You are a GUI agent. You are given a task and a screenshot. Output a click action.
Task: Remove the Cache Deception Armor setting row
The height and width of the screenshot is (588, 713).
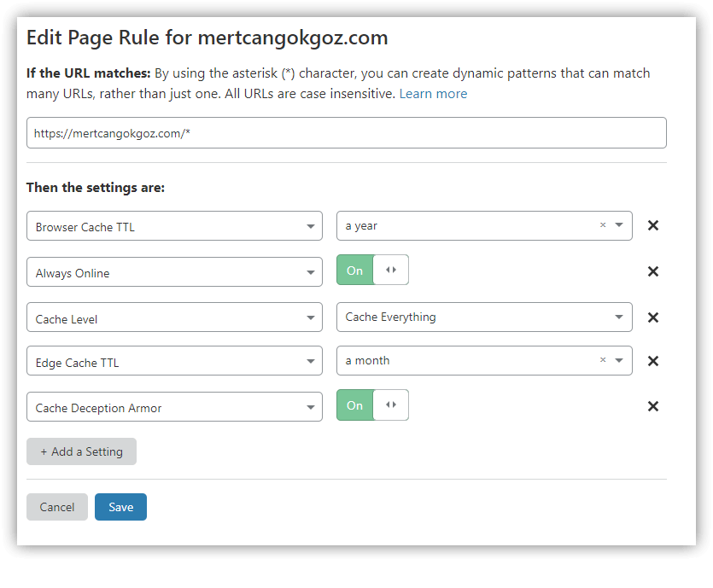pos(653,406)
